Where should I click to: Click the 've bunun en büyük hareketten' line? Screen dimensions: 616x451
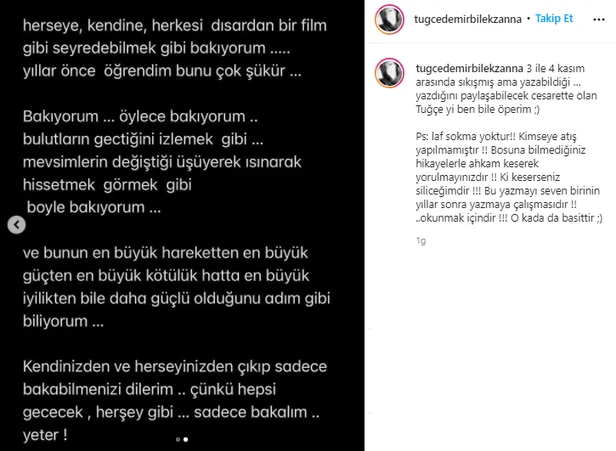[x=165, y=253]
